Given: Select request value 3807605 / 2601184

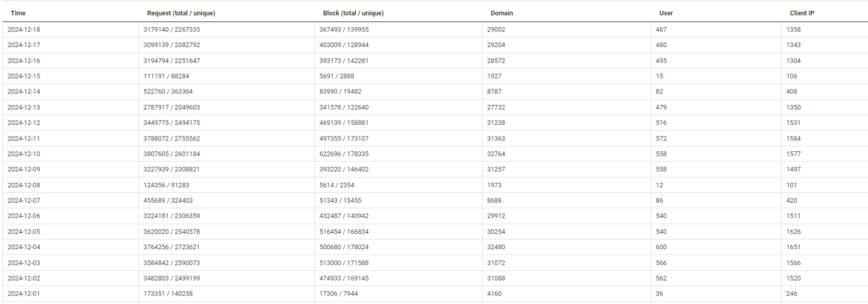Looking at the screenshot, I should coord(172,154).
